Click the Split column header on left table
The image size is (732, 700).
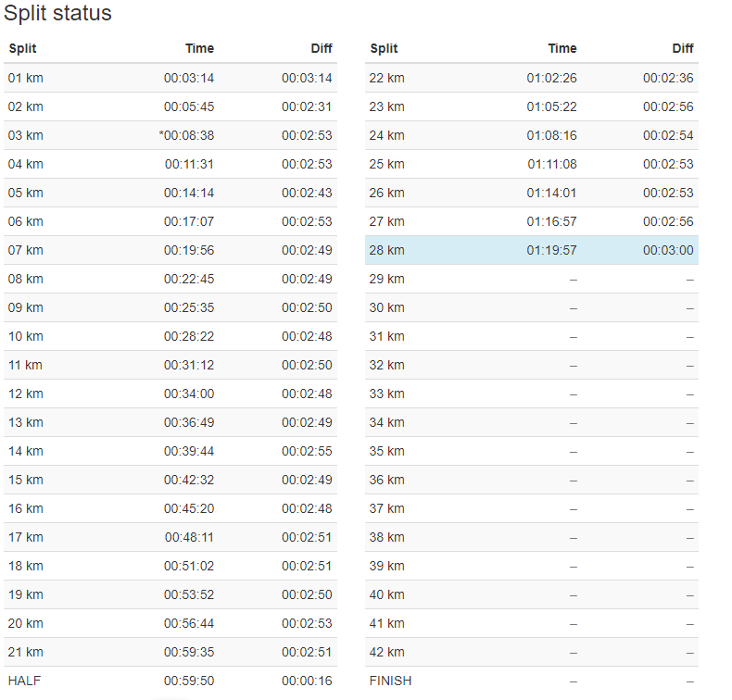click(22, 48)
